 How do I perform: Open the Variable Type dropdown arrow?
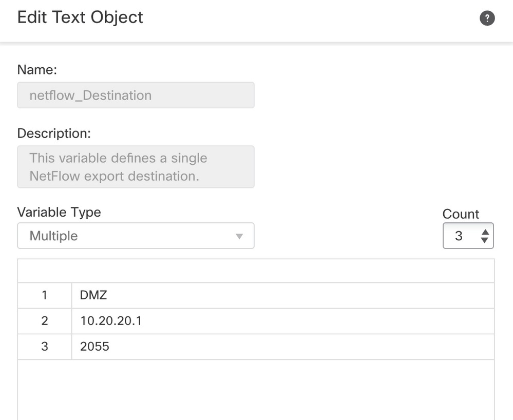click(239, 236)
